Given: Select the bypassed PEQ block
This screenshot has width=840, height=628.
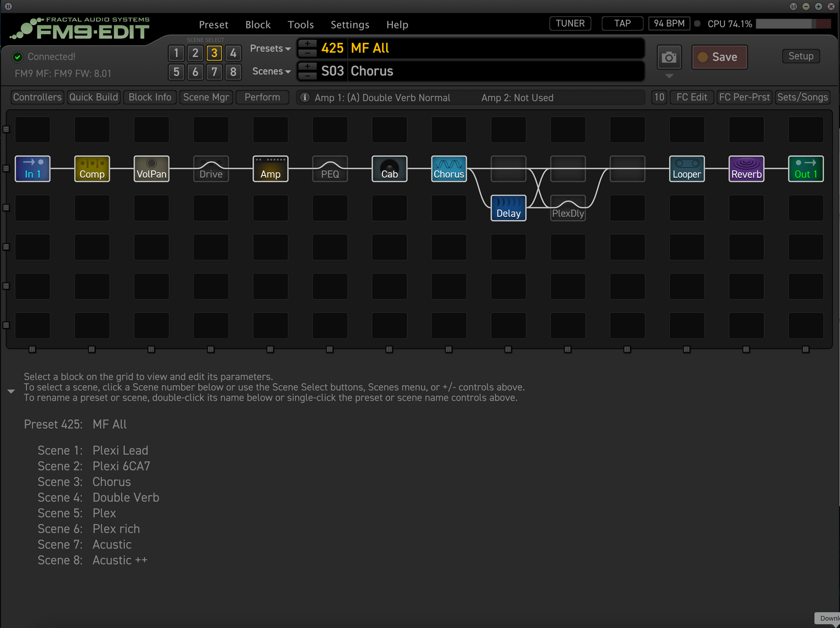Looking at the screenshot, I should pos(330,168).
